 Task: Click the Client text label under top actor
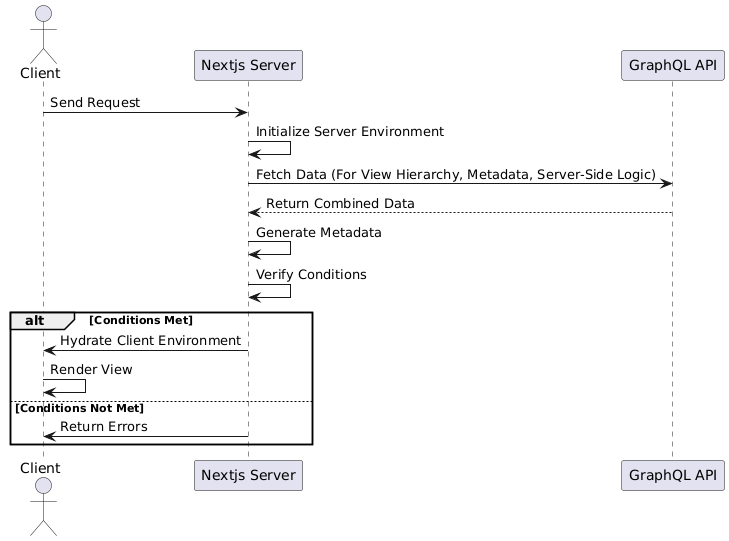click(43, 73)
